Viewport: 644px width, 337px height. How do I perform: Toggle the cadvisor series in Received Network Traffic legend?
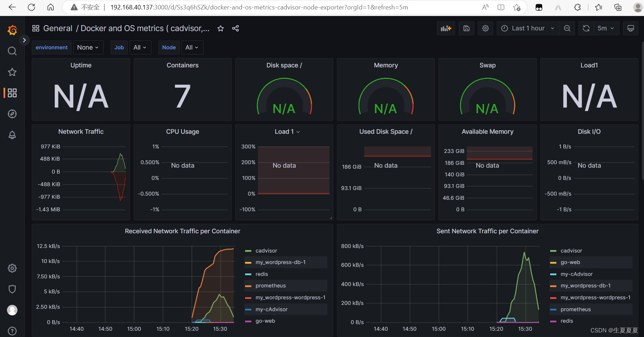tap(267, 250)
